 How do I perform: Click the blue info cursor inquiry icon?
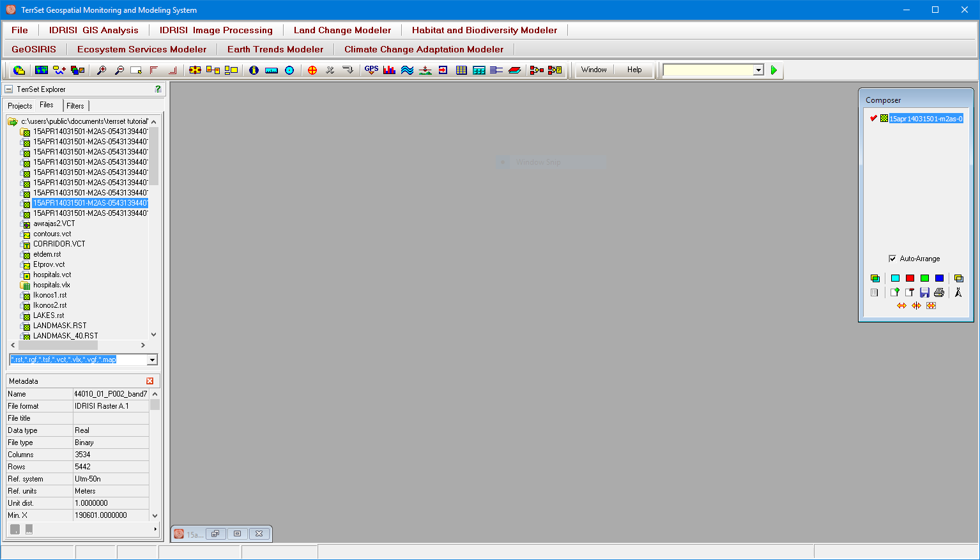254,70
